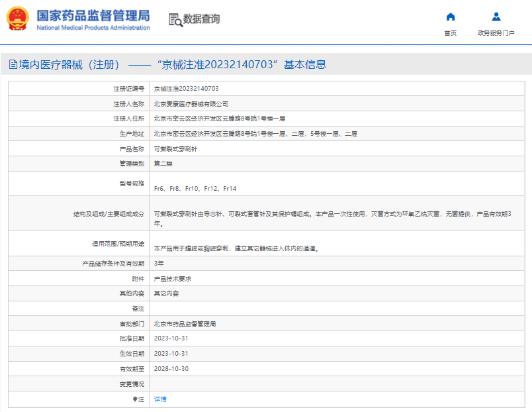The image size is (532, 412).
Task: Click the 其他内容 row label
Action: click(132, 293)
